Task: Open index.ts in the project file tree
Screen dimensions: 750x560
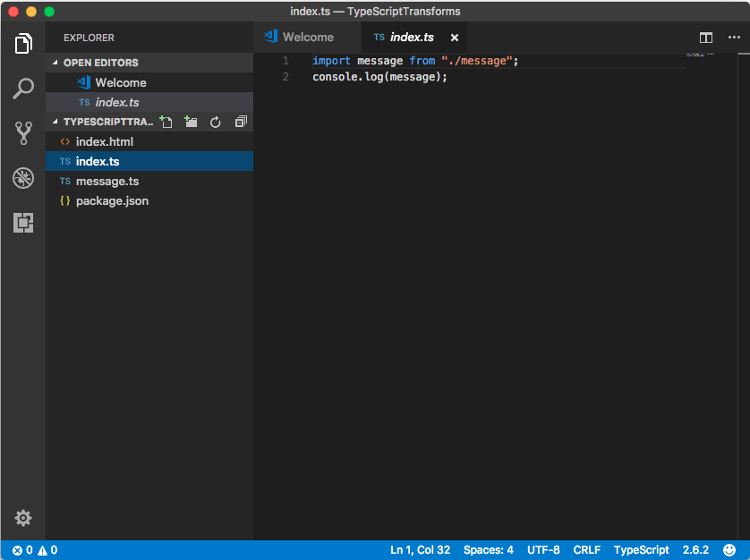Action: coord(149,161)
